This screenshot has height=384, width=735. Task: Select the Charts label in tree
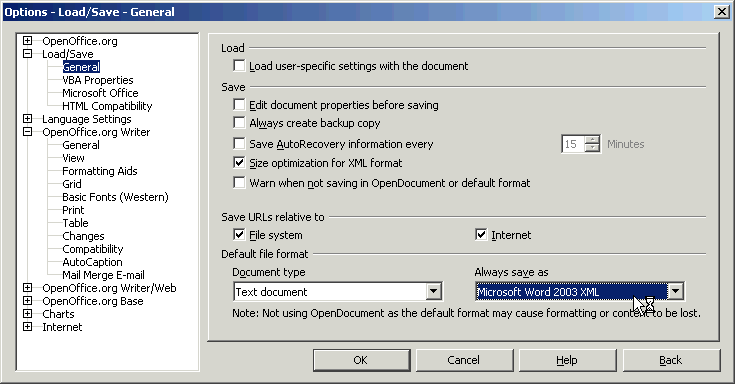pos(58,314)
